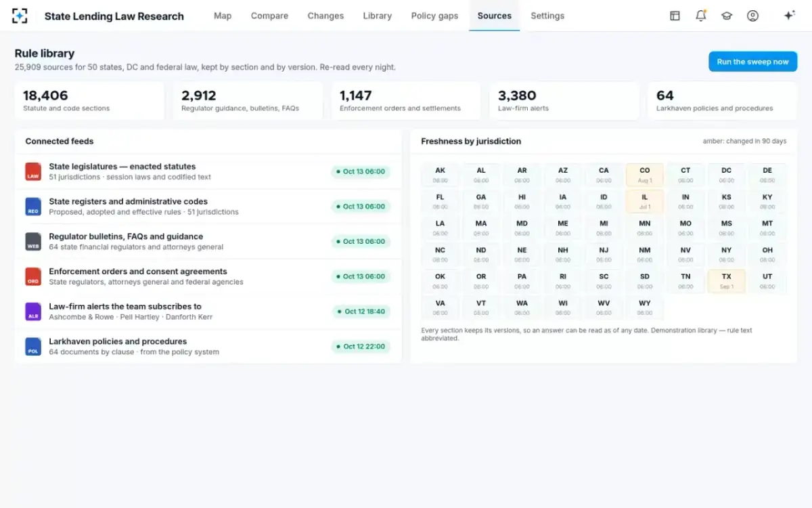Open Regulator bulletins, FAQs and guidance feed
This screenshot has width=812, height=508.
pyautogui.click(x=208, y=242)
